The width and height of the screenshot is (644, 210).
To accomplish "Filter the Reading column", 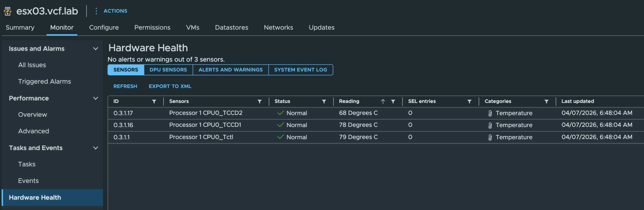I will pyautogui.click(x=393, y=101).
